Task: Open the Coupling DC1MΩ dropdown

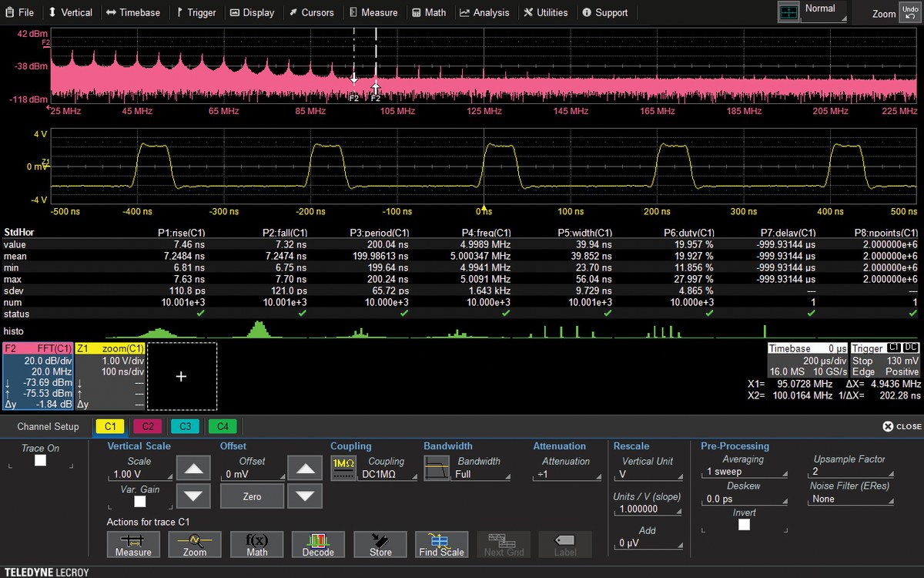Action: click(x=390, y=474)
